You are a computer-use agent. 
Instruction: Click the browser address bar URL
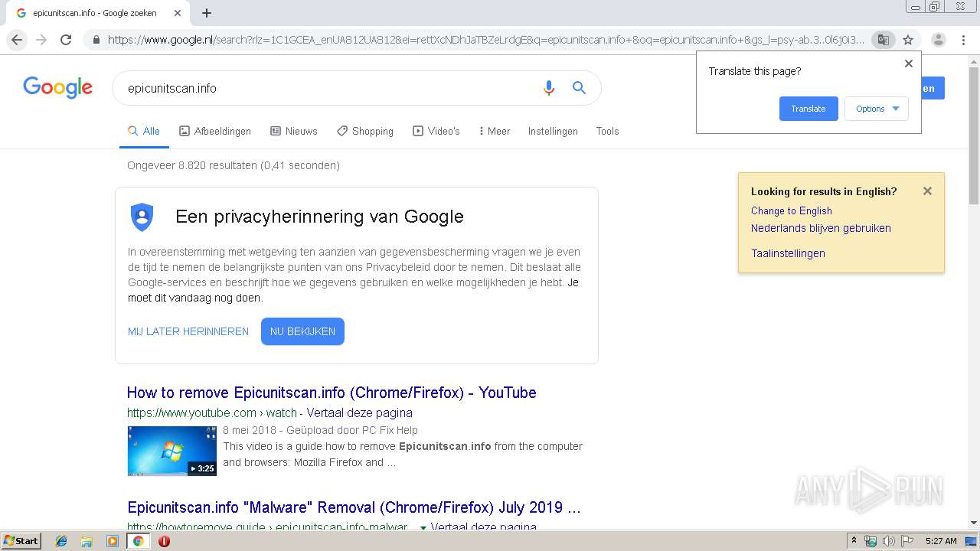(486, 40)
